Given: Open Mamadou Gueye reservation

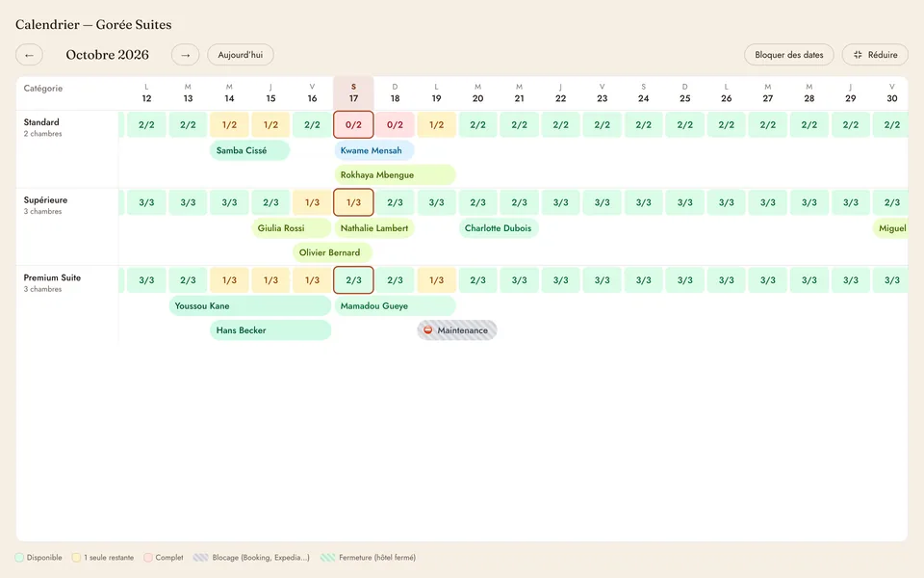Looking at the screenshot, I should click(x=395, y=306).
